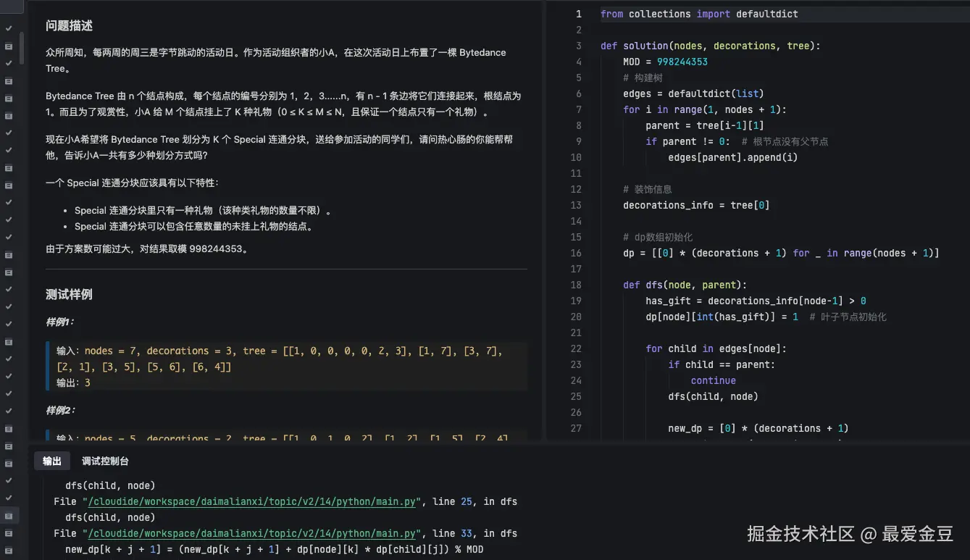Click the bottommost list icon in the sidebar
The image size is (970, 560).
(9, 550)
